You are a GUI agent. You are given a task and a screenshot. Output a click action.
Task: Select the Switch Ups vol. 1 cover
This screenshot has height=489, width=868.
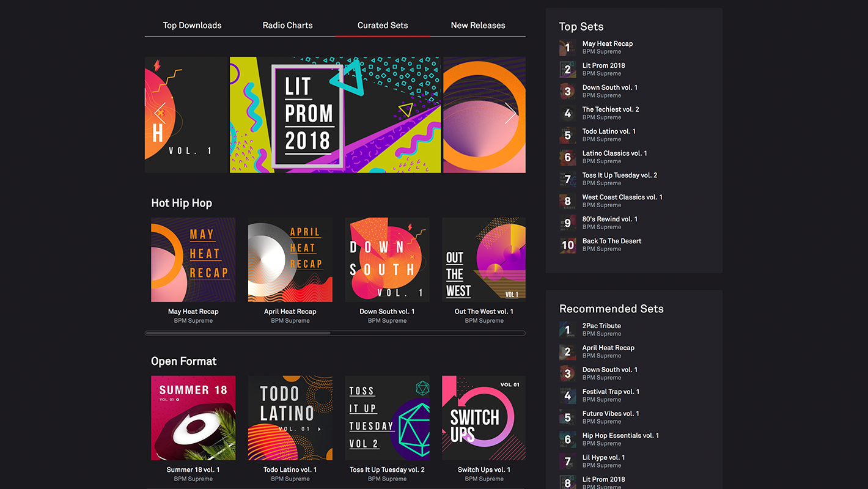click(x=484, y=418)
